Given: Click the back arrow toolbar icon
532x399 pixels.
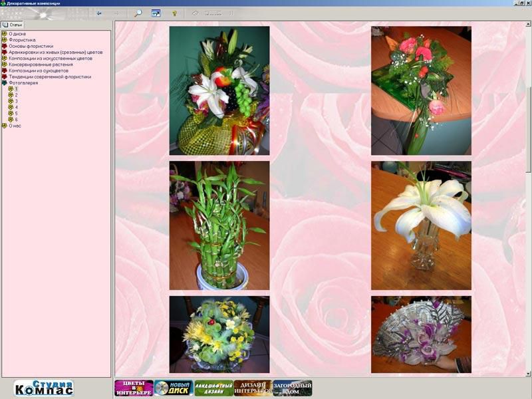Looking at the screenshot, I should [x=99, y=13].
